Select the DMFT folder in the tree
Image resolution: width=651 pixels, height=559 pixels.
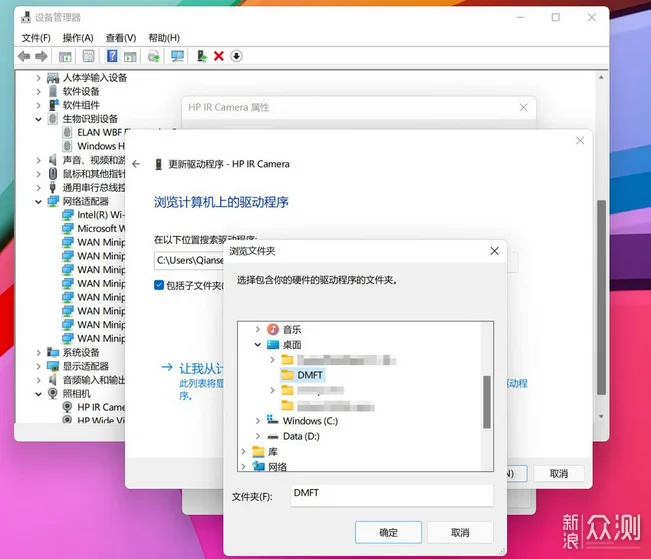pos(302,375)
